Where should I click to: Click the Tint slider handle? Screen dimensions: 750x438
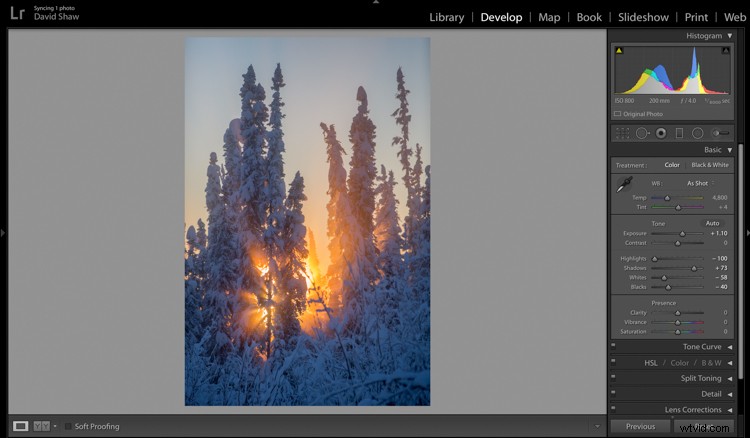click(678, 208)
